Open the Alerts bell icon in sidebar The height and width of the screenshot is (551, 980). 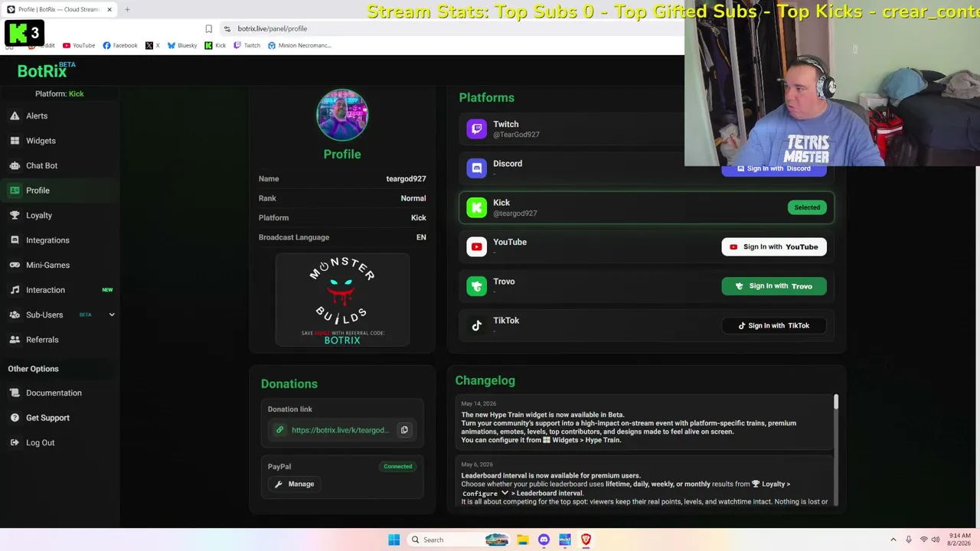[15, 116]
